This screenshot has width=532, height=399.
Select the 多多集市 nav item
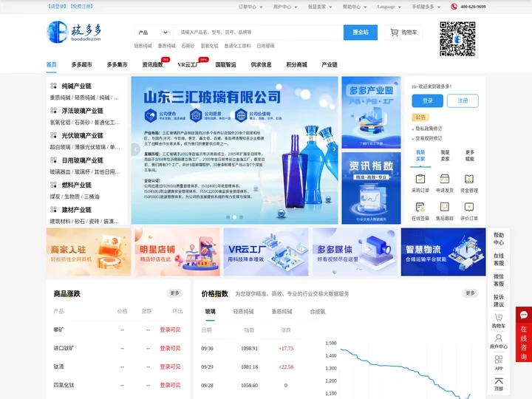(x=117, y=64)
